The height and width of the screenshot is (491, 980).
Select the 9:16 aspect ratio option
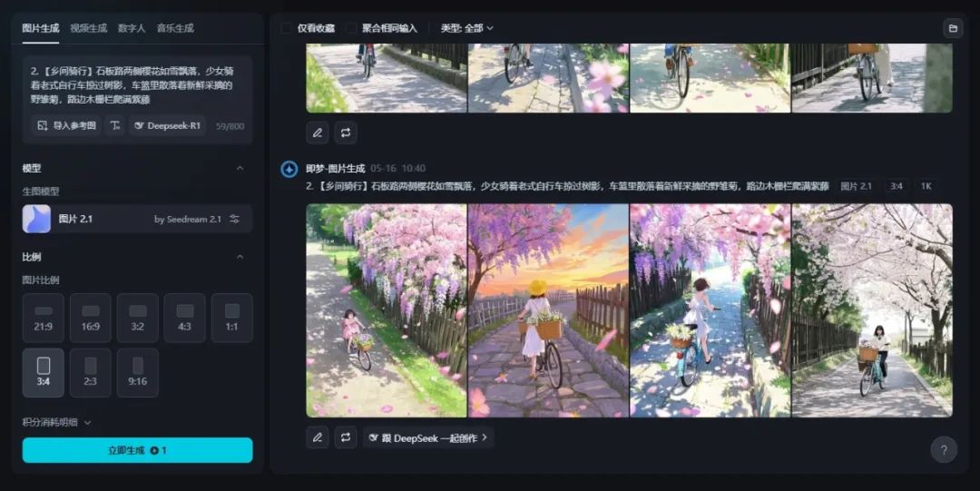pos(138,372)
